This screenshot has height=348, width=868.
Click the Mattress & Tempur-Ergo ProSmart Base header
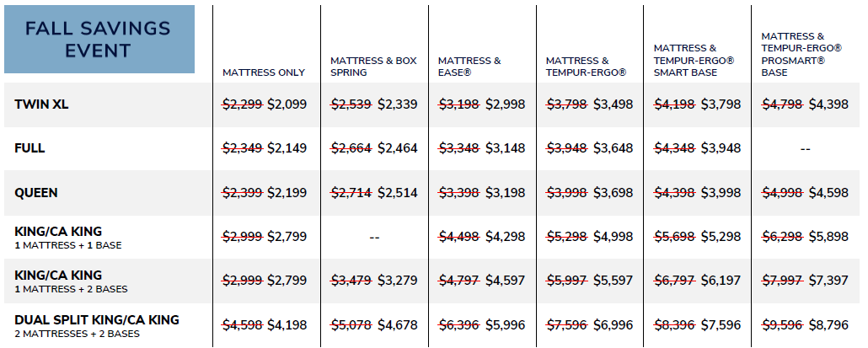tap(793, 54)
